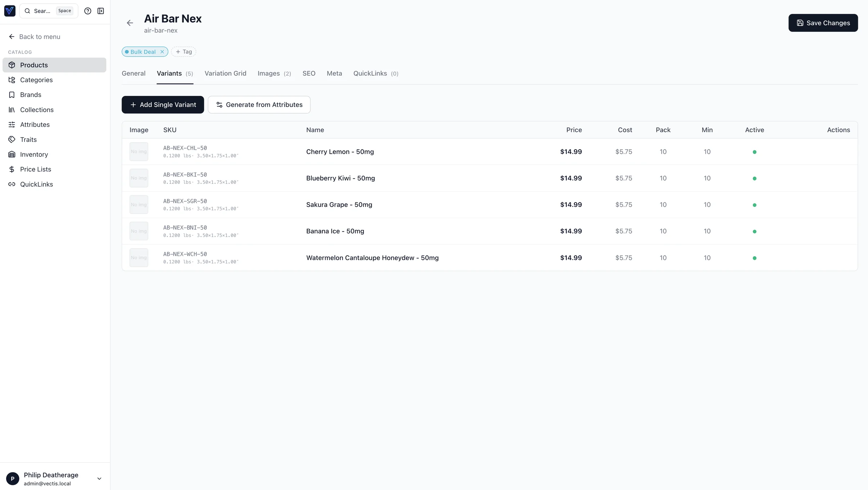Remove the Bulk Deal tag
This screenshot has height=490, width=868.
pyautogui.click(x=162, y=51)
